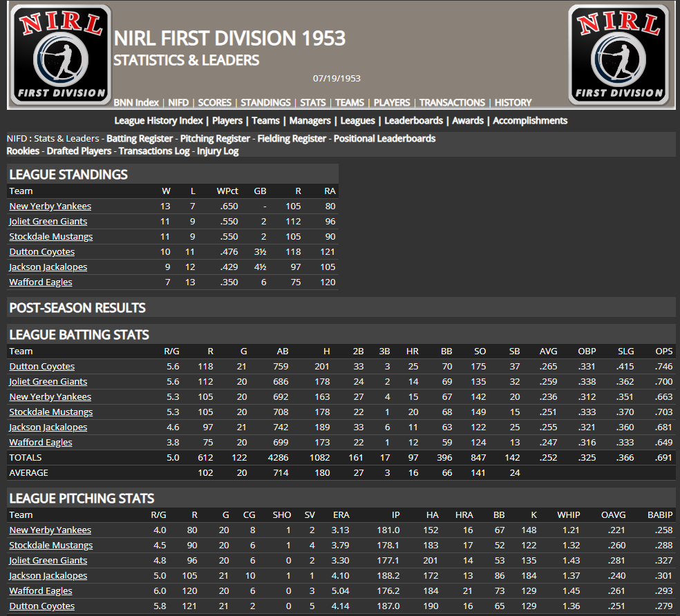Open the Awards page

468,120
